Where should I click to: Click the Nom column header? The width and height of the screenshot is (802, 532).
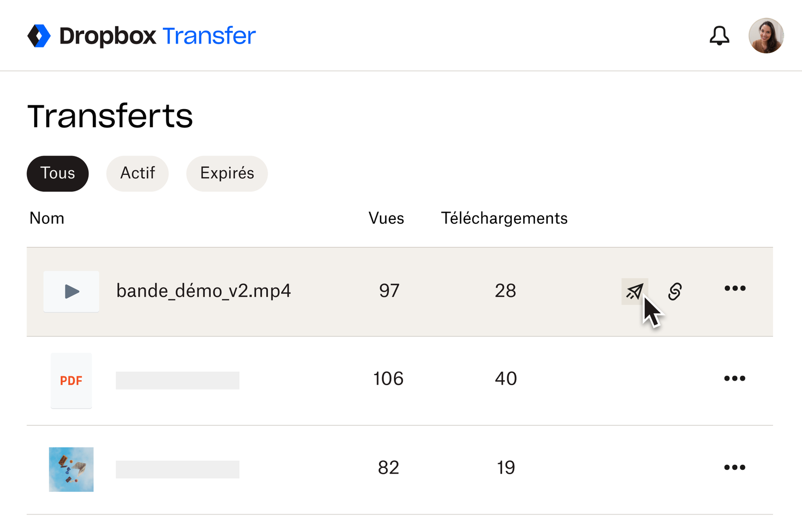click(x=47, y=218)
